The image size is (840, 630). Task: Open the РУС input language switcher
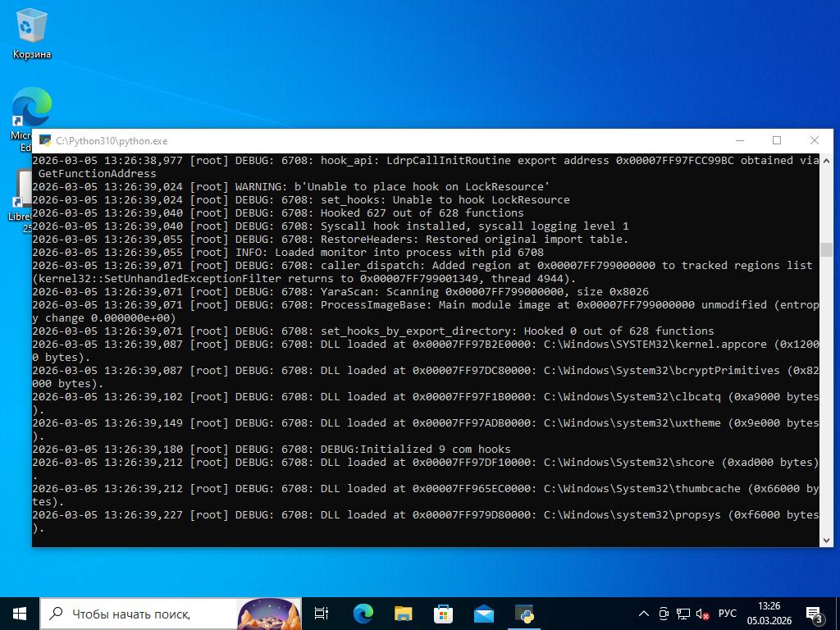[x=727, y=614]
